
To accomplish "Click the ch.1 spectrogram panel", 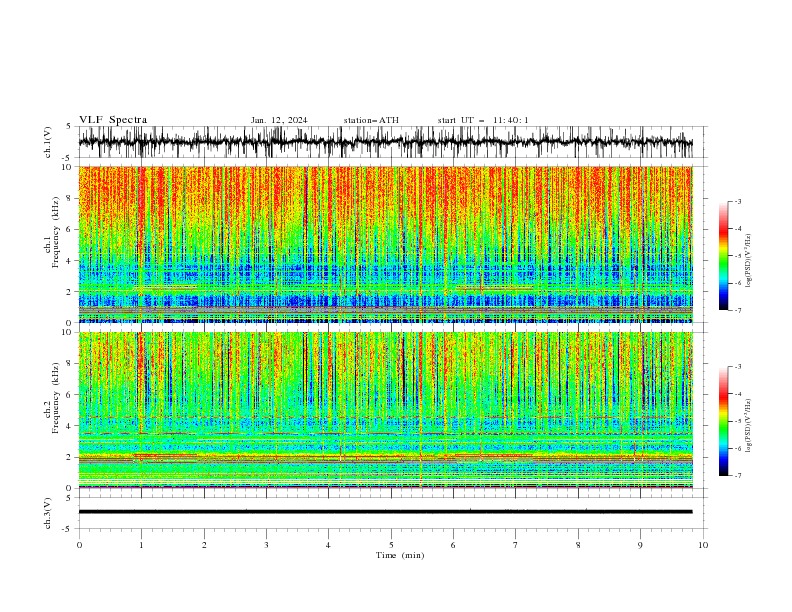I will [385, 244].
